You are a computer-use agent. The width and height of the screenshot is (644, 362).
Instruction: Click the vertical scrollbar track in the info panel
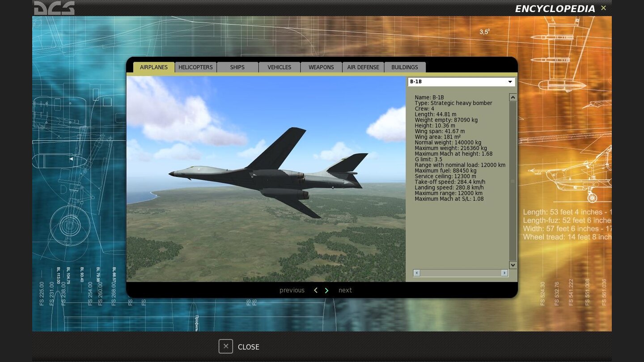click(513, 181)
